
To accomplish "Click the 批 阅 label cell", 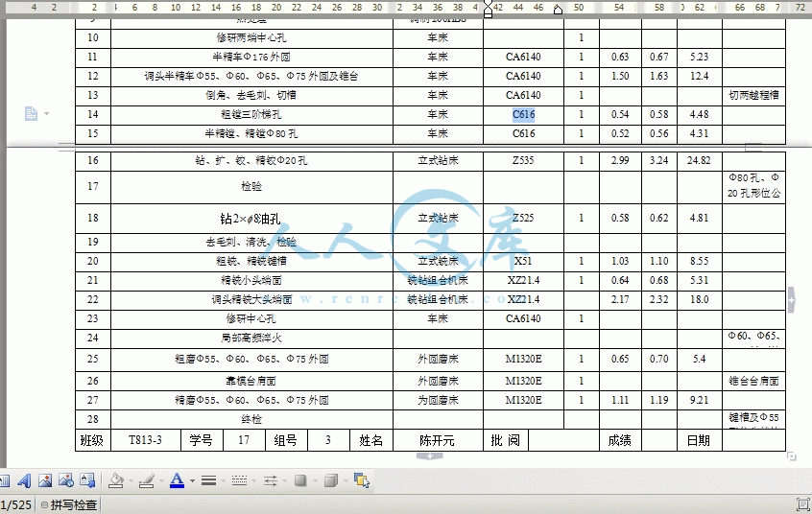I will 506,440.
